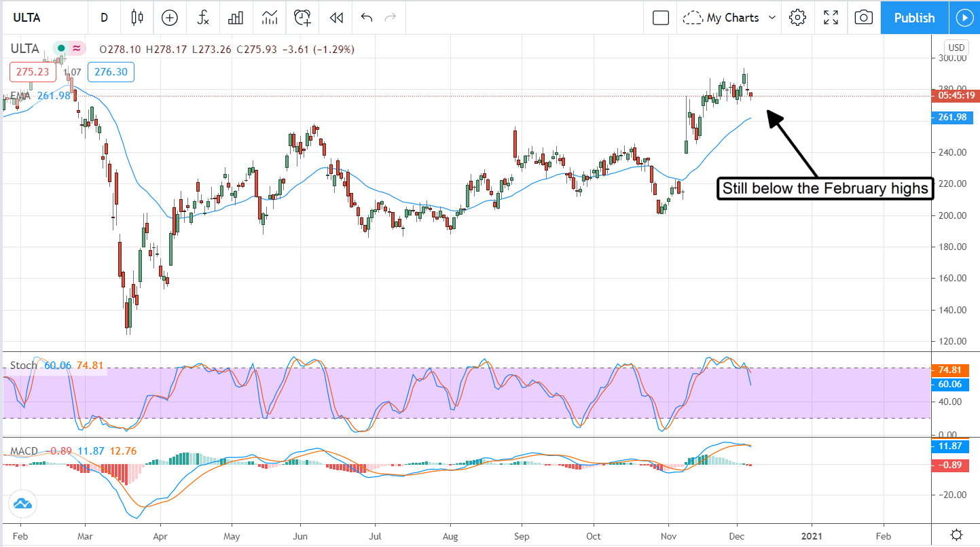Open the candlestick chart style selector

[x=138, y=18]
